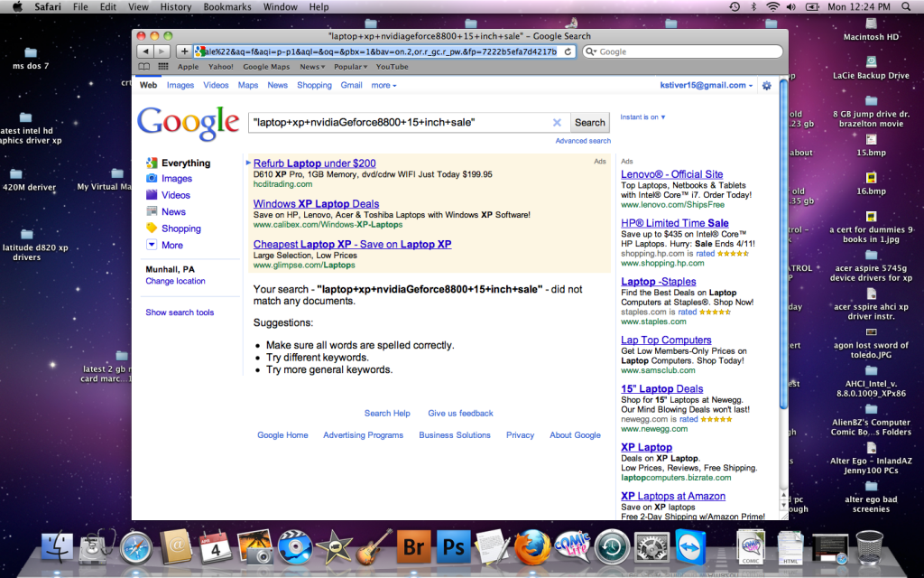Viewport: 924px width, 578px height.
Task: Click the Wi-Fi status icon
Action: pos(772,7)
